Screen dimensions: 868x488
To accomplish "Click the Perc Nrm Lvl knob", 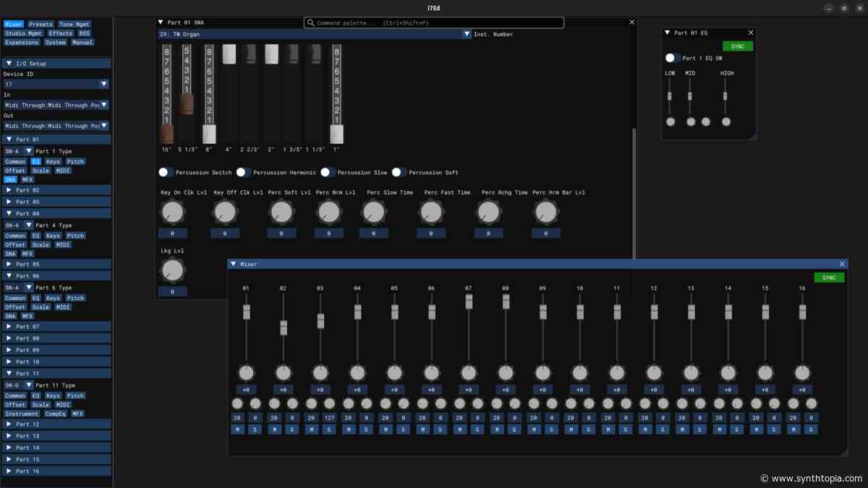I will coord(329,212).
